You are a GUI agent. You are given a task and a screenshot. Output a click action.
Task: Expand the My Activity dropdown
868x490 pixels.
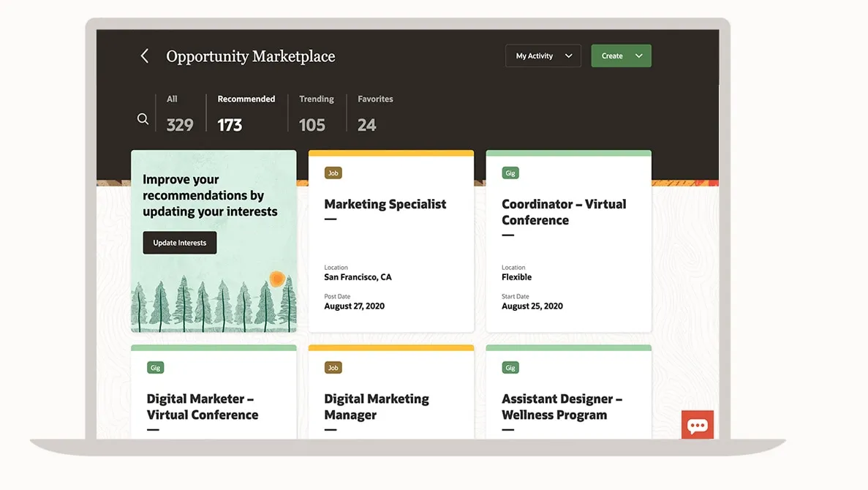pyautogui.click(x=543, y=56)
